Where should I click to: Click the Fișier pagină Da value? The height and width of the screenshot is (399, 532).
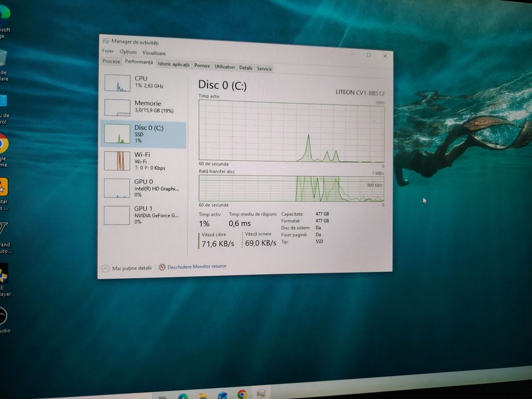tap(318, 234)
